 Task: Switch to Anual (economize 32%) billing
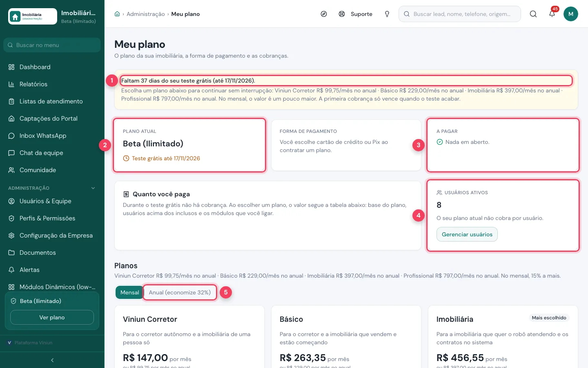tap(180, 292)
